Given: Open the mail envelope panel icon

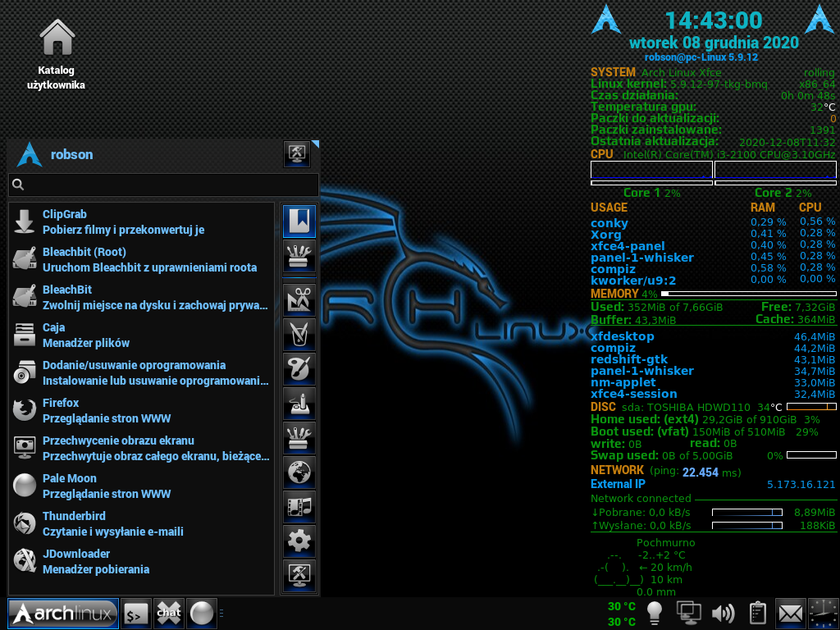Looking at the screenshot, I should [x=790, y=614].
